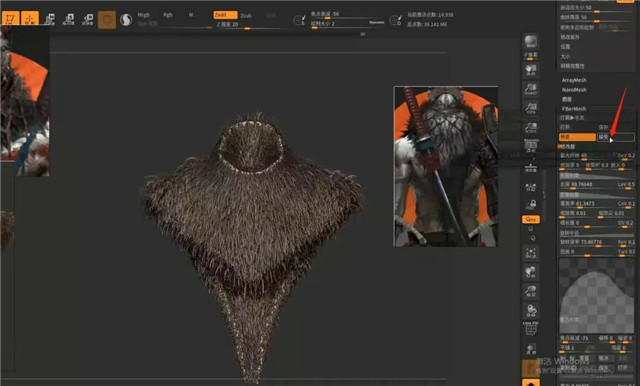Click the Zoom2D magnifier icon
The width and height of the screenshot is (640, 386).
531,89
